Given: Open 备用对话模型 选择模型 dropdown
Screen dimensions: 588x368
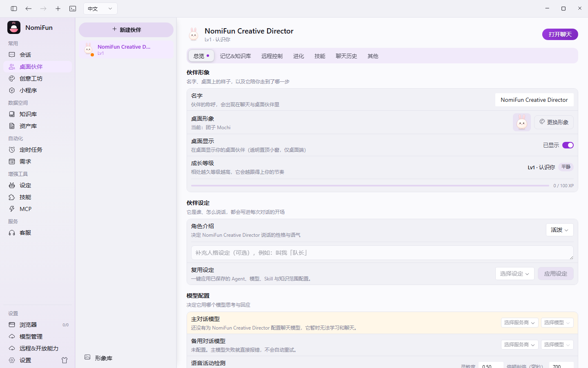Looking at the screenshot, I should 557,345.
